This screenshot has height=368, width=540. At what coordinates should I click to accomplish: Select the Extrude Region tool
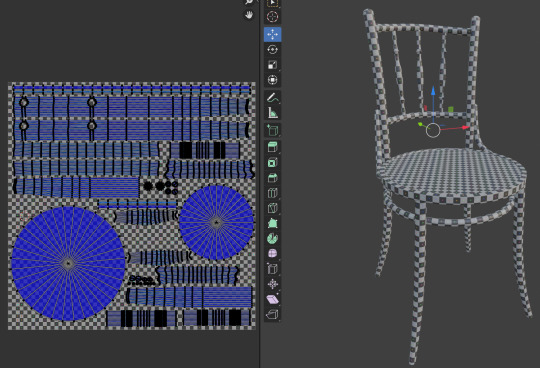point(272,147)
